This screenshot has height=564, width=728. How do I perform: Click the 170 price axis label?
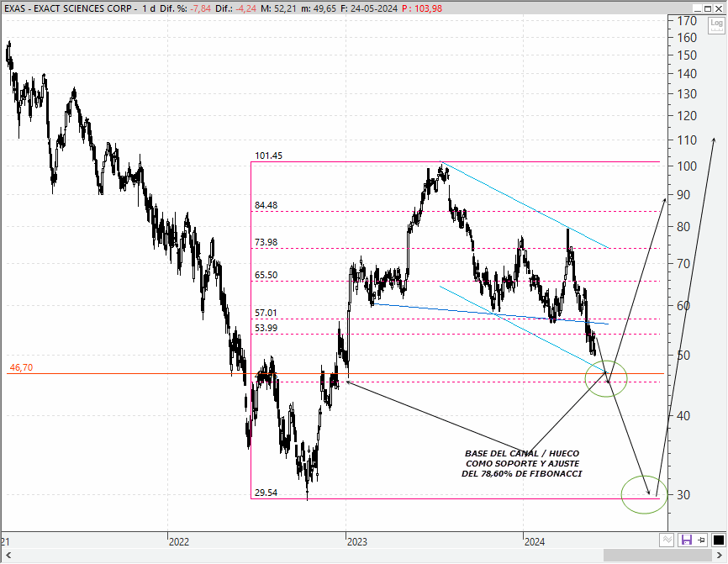(x=687, y=20)
